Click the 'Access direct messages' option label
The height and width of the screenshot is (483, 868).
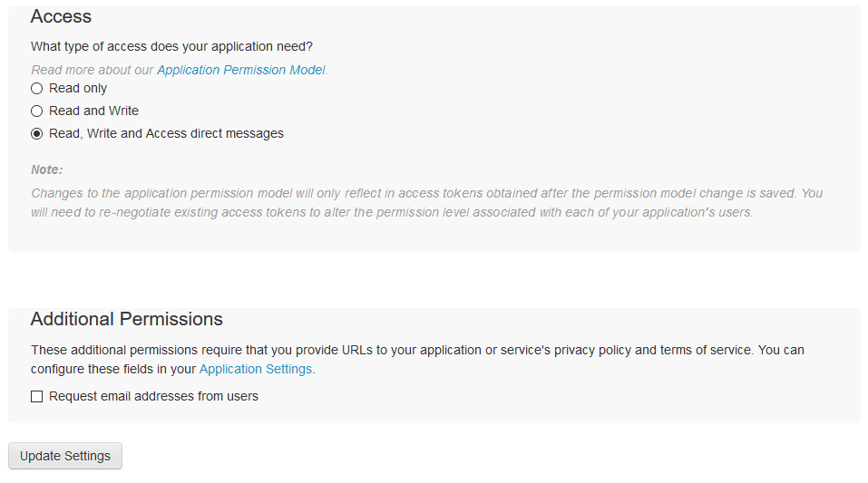tap(166, 134)
